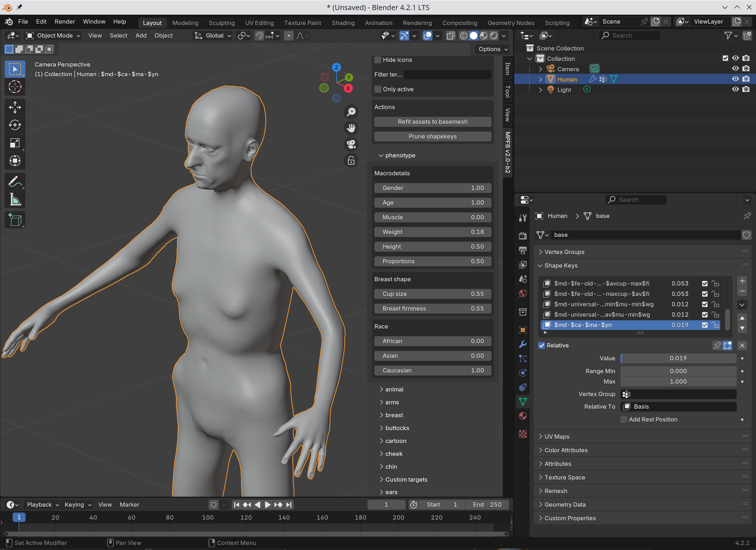Open the Options dropdown in viewport
The width and height of the screenshot is (756, 550).
pos(492,49)
